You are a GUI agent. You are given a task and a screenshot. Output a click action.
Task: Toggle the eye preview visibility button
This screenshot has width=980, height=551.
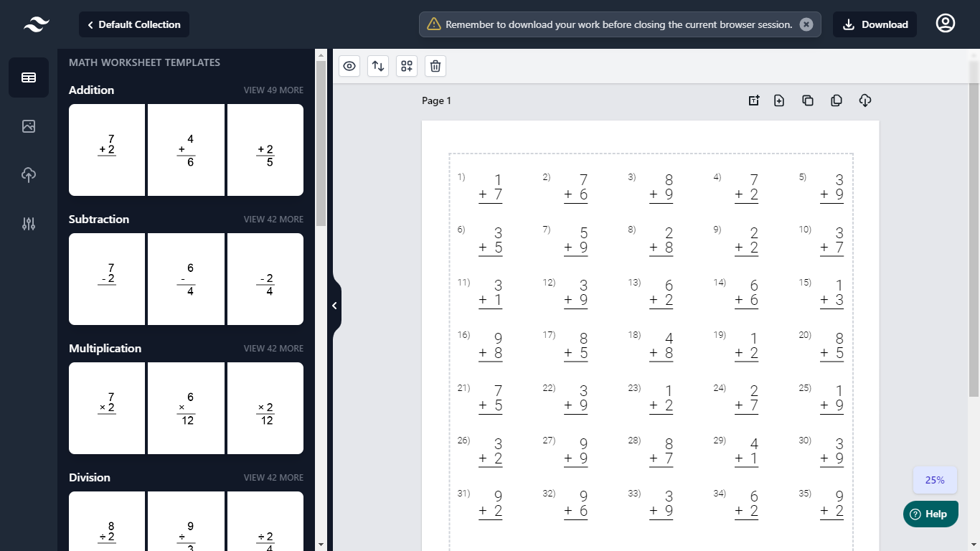(x=349, y=66)
